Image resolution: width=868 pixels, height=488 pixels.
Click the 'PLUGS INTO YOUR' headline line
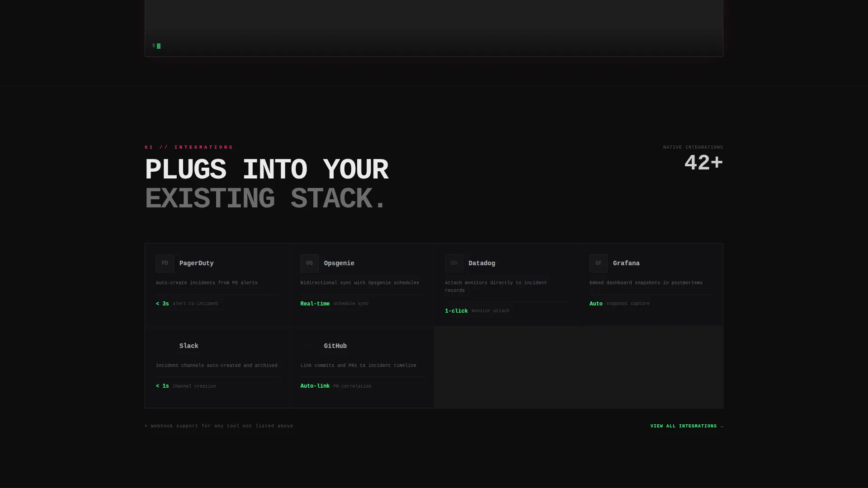(x=266, y=170)
